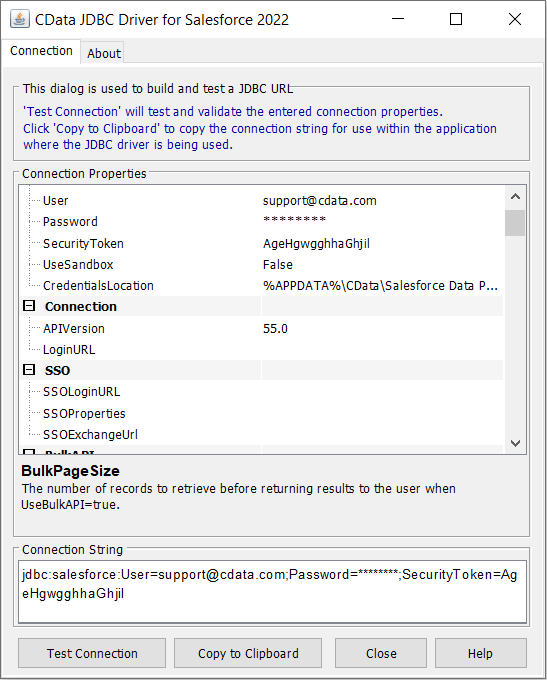Click the False value for UseSandbox
This screenshot has height=680, width=547.
[x=278, y=265]
